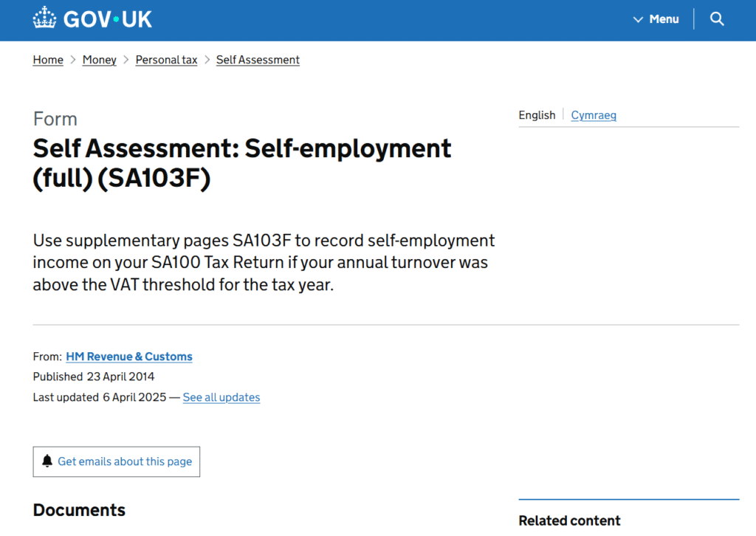Viewport: 756px width, 536px height.
Task: Click the English language label
Action: click(537, 115)
